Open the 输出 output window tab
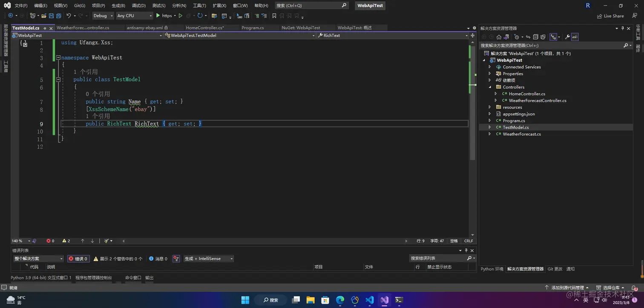Viewport: 644px width, 308px height. click(x=149, y=277)
